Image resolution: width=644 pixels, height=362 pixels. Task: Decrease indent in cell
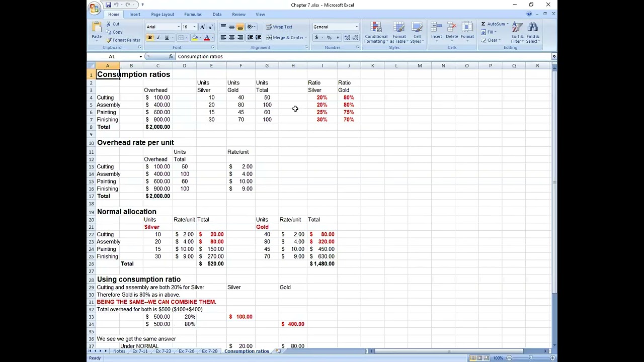pyautogui.click(x=250, y=38)
